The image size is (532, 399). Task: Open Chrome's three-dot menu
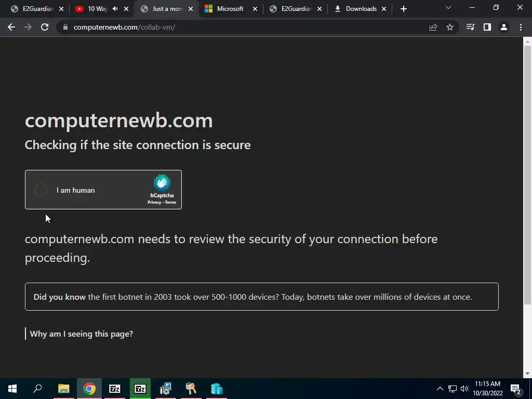pyautogui.click(x=521, y=27)
